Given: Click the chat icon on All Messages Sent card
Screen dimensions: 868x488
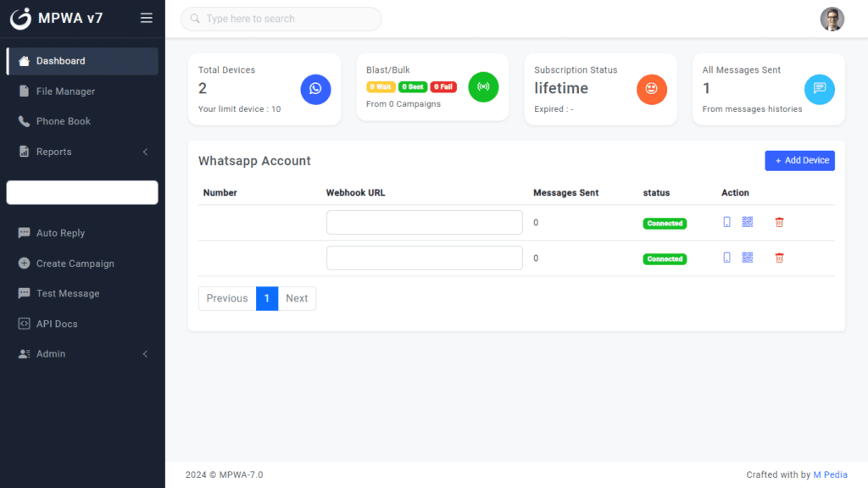Looking at the screenshot, I should pos(819,86).
